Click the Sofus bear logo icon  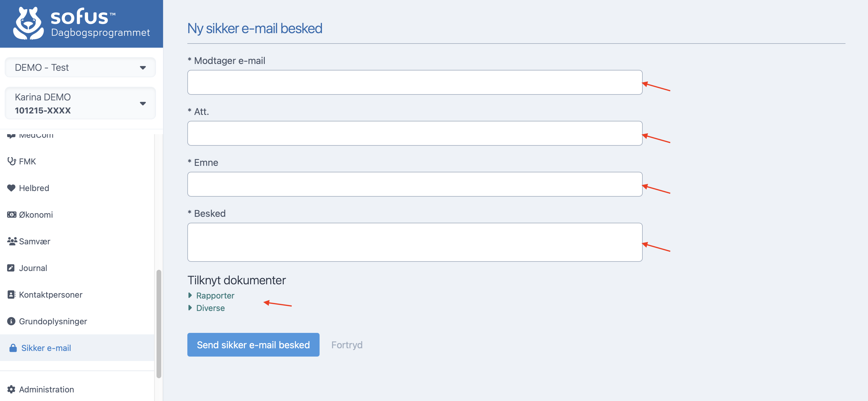[x=28, y=24]
